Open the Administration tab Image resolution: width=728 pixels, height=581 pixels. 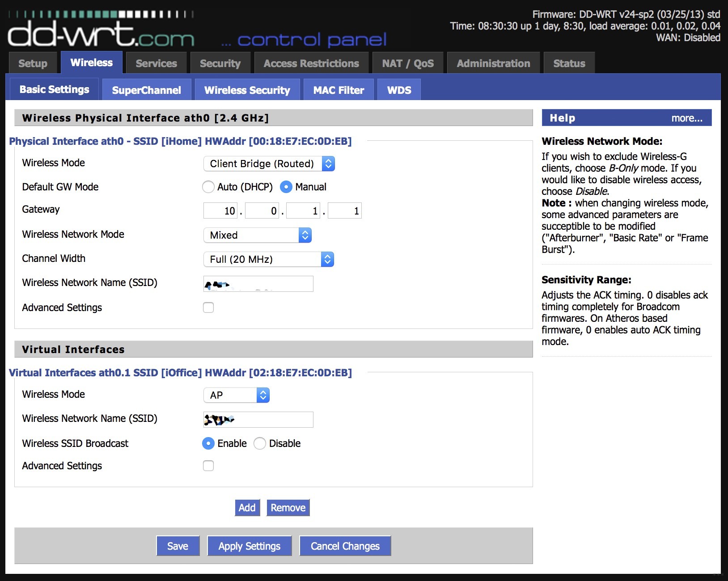click(493, 63)
